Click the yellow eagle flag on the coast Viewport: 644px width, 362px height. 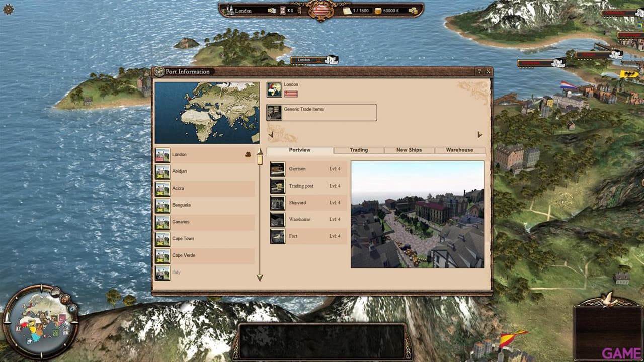tap(629, 74)
